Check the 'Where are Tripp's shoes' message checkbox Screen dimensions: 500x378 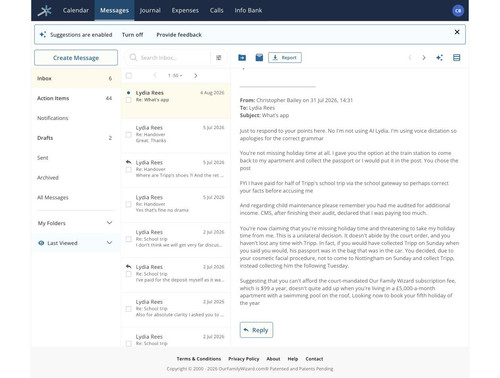pos(129,170)
